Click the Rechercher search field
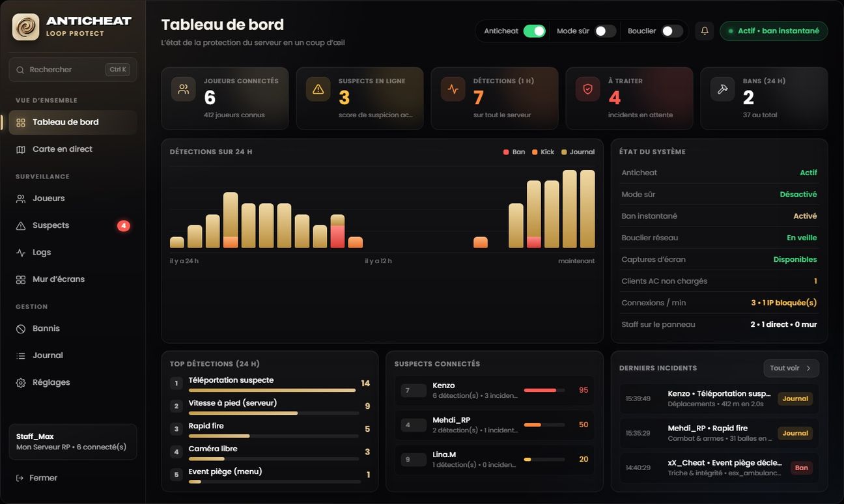 (x=73, y=70)
